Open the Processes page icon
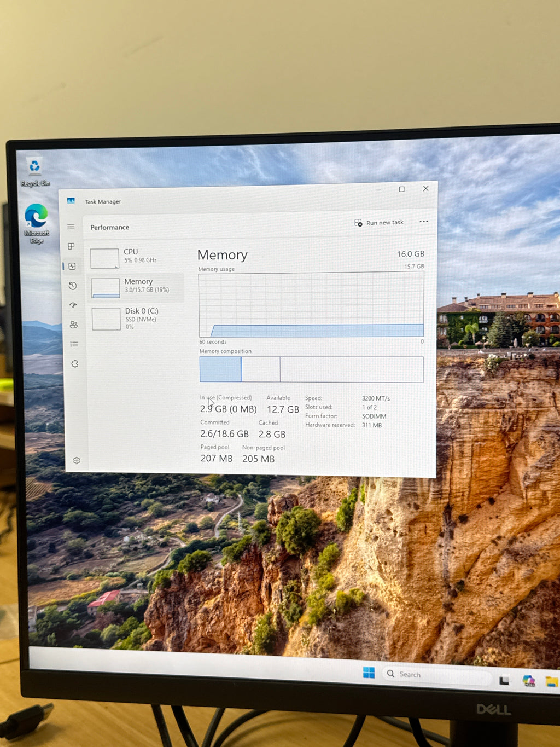The width and height of the screenshot is (560, 747). [71, 246]
